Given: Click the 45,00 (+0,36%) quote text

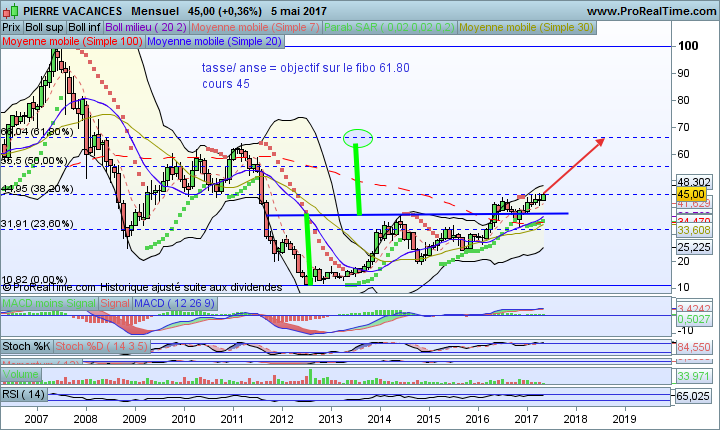Looking at the screenshot, I should pyautogui.click(x=225, y=11).
